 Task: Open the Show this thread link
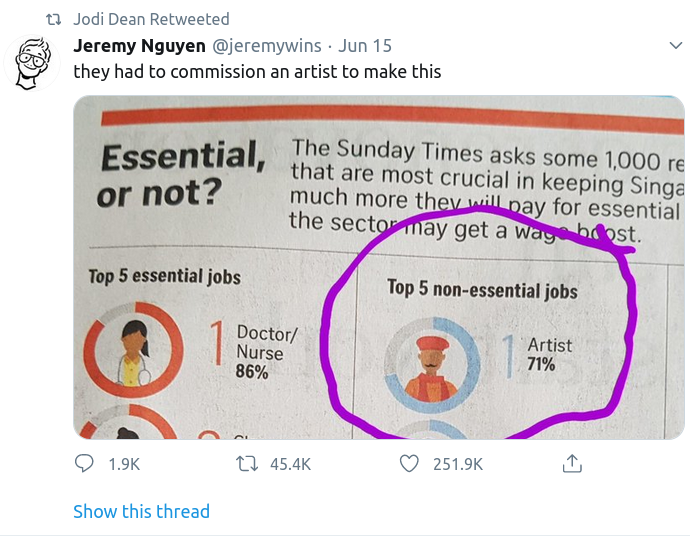coord(141,511)
